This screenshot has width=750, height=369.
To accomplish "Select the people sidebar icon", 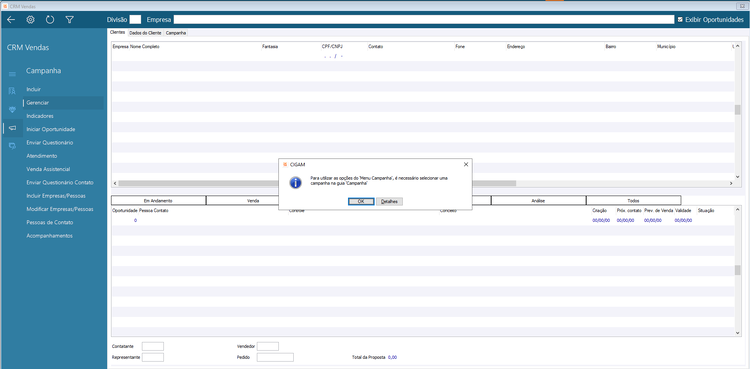I will (12, 91).
